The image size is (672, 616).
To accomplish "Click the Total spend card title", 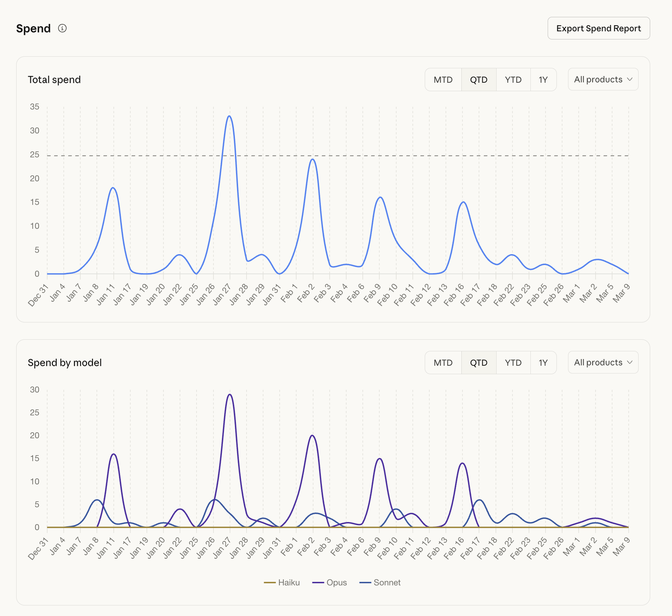I will pyautogui.click(x=54, y=80).
